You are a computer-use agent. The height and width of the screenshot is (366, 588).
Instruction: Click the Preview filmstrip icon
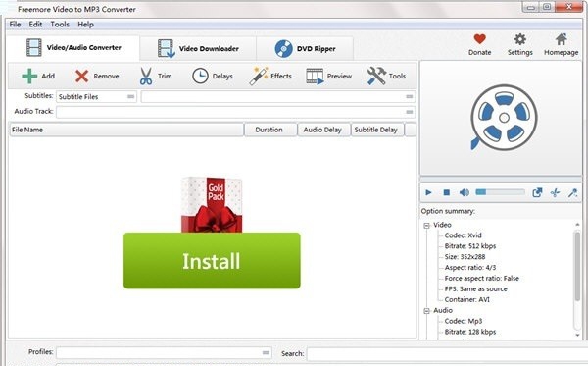[315, 77]
